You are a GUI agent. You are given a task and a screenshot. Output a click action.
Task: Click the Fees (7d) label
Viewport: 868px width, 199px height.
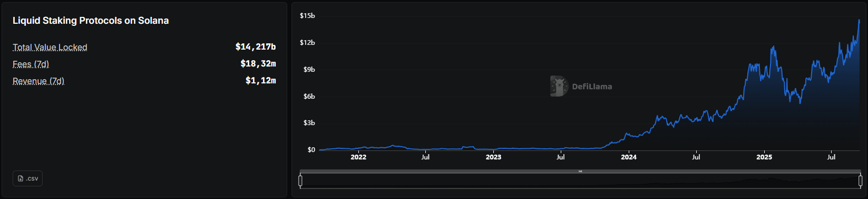tap(31, 64)
